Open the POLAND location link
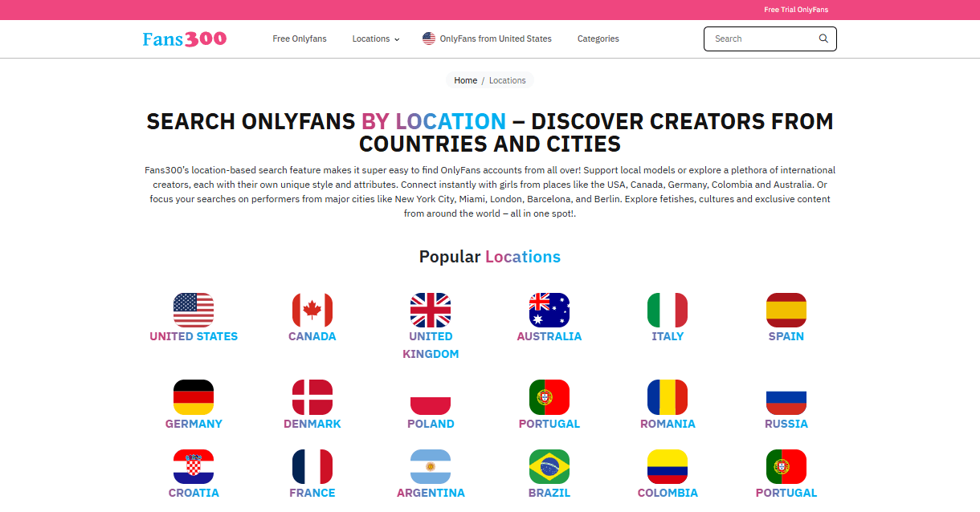This screenshot has height=512, width=980. (x=431, y=424)
